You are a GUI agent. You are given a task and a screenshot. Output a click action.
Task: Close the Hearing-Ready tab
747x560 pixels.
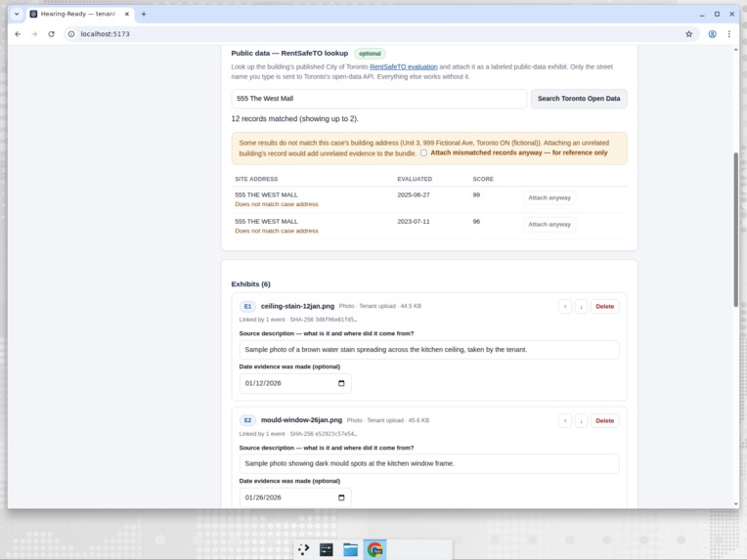tap(127, 14)
